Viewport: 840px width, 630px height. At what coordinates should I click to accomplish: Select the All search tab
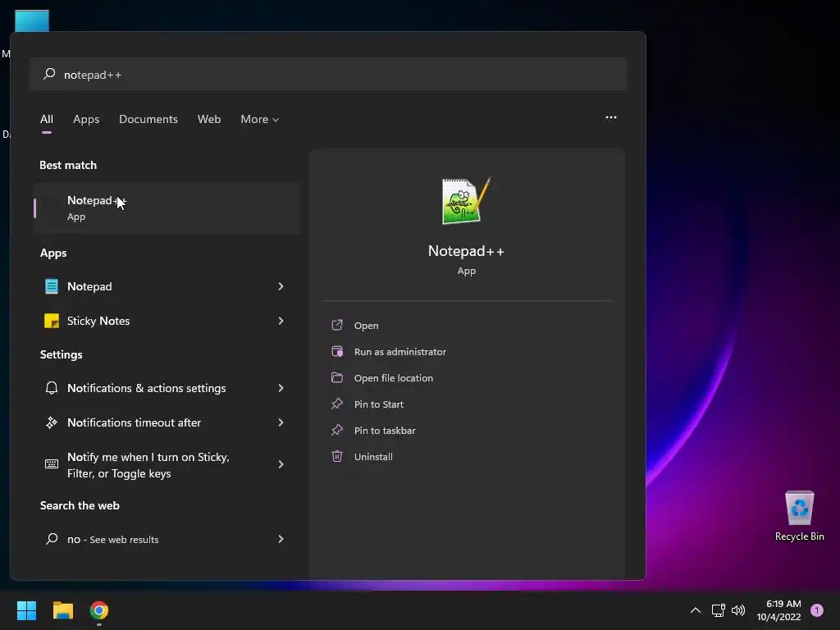click(47, 120)
